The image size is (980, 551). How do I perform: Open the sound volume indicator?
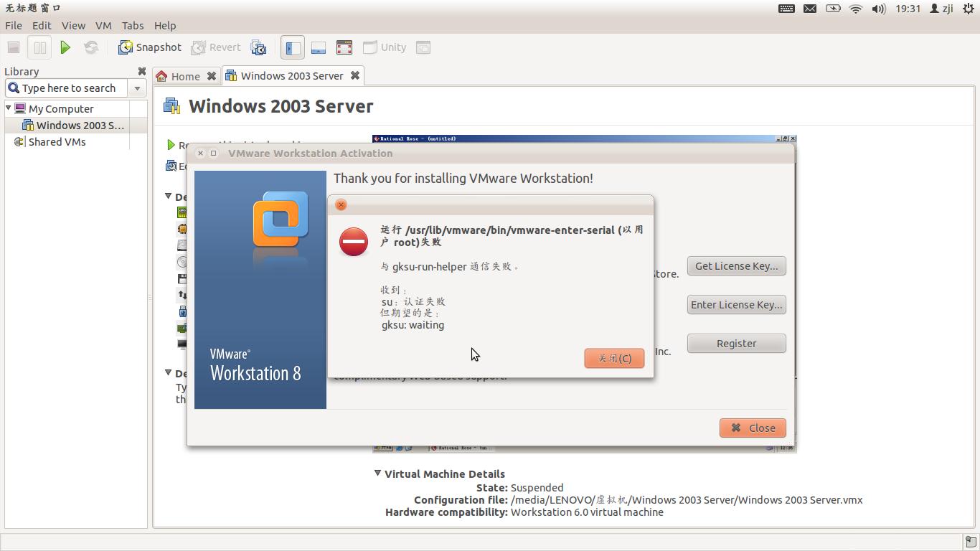point(879,9)
